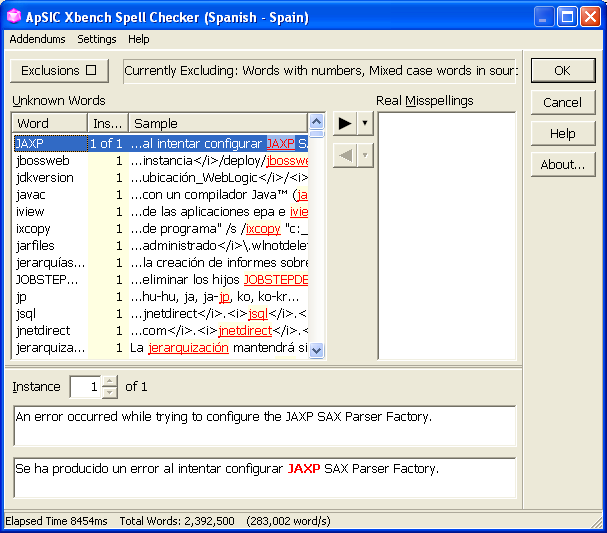Open the Addendums menu
The width and height of the screenshot is (607, 533).
tap(38, 39)
